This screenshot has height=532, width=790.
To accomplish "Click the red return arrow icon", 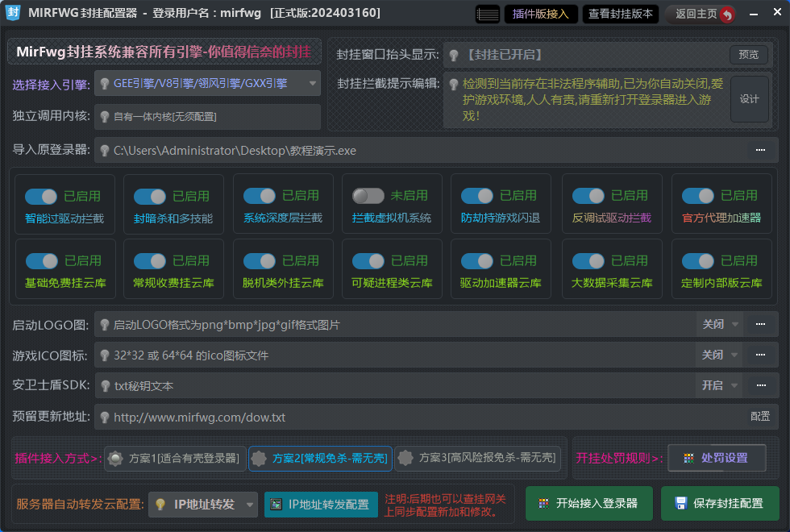I will tap(726, 15).
